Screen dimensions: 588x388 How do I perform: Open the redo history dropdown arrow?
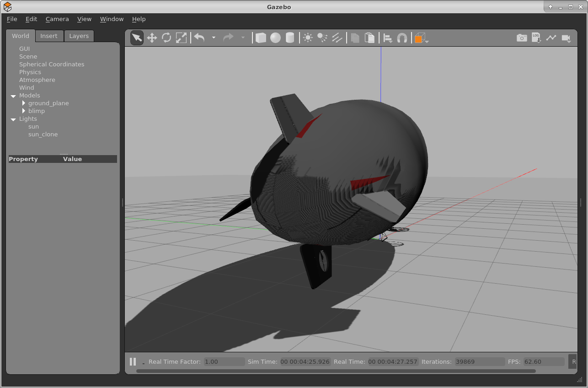coord(243,38)
